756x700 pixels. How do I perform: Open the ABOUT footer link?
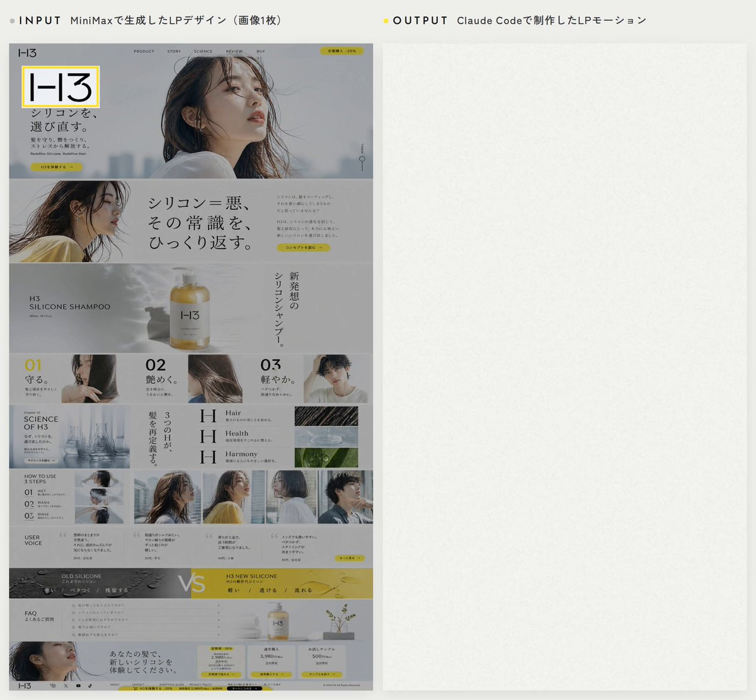115,684
